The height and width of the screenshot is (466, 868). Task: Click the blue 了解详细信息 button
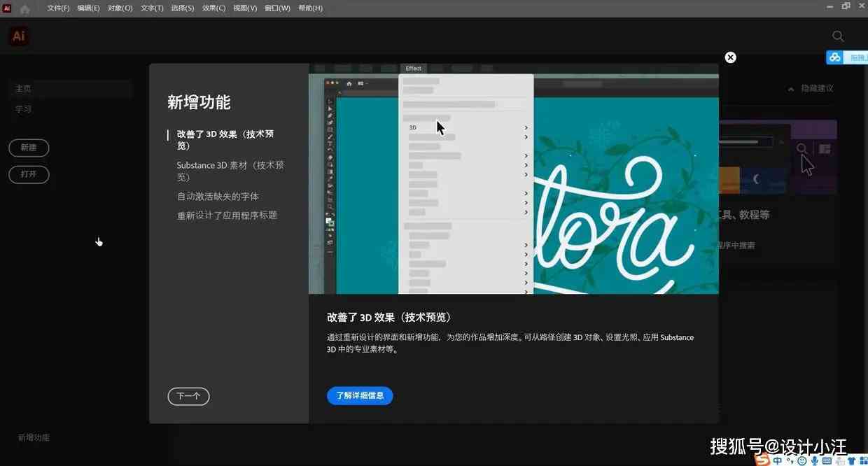click(x=360, y=395)
